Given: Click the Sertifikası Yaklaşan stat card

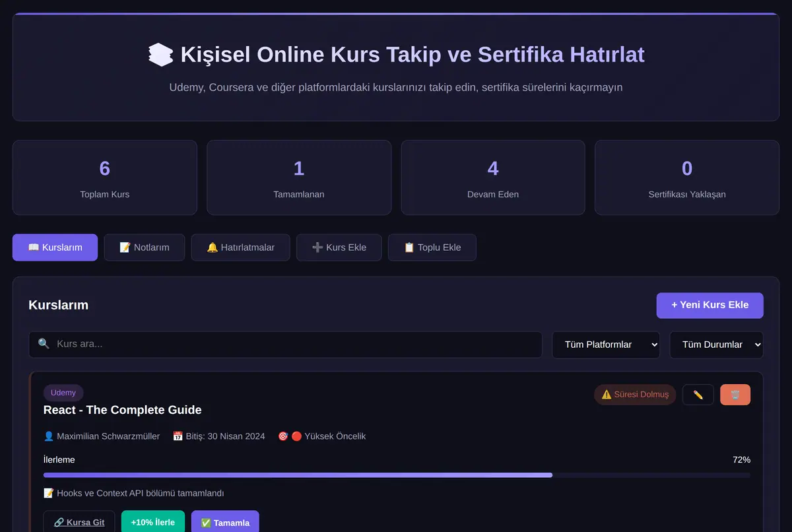Looking at the screenshot, I should [x=687, y=178].
